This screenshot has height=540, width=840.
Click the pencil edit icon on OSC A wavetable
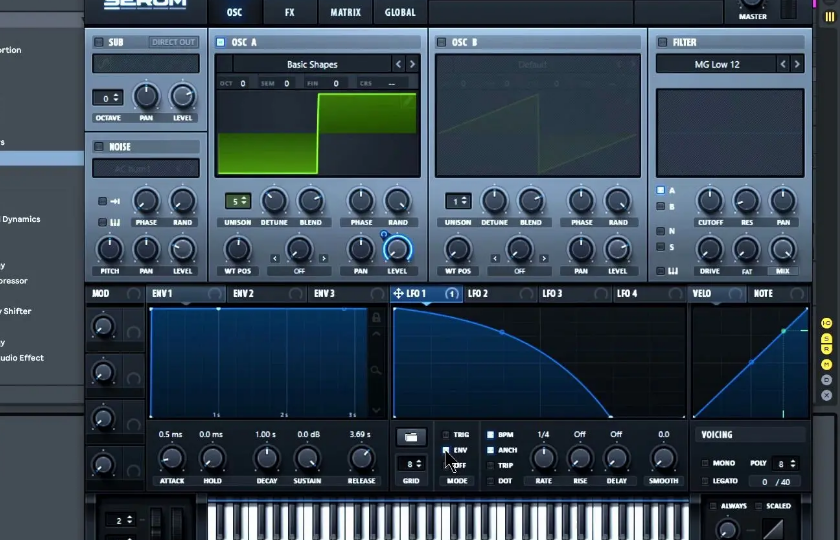pos(409,101)
